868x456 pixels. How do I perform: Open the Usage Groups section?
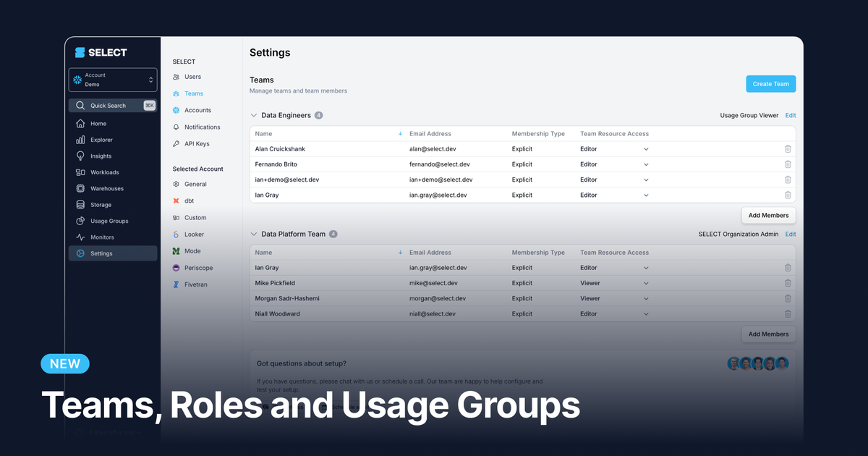coord(80,221)
